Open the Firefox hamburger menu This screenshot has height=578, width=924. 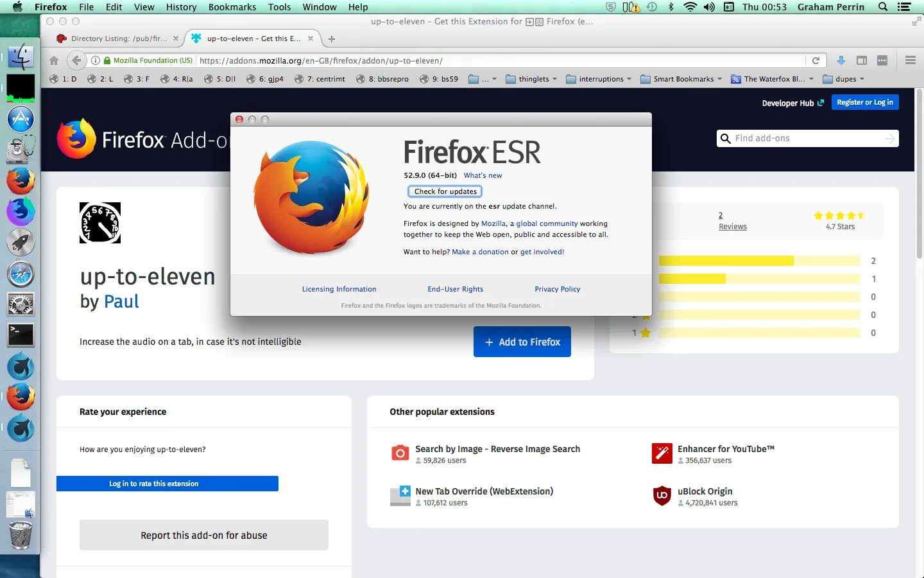[910, 60]
